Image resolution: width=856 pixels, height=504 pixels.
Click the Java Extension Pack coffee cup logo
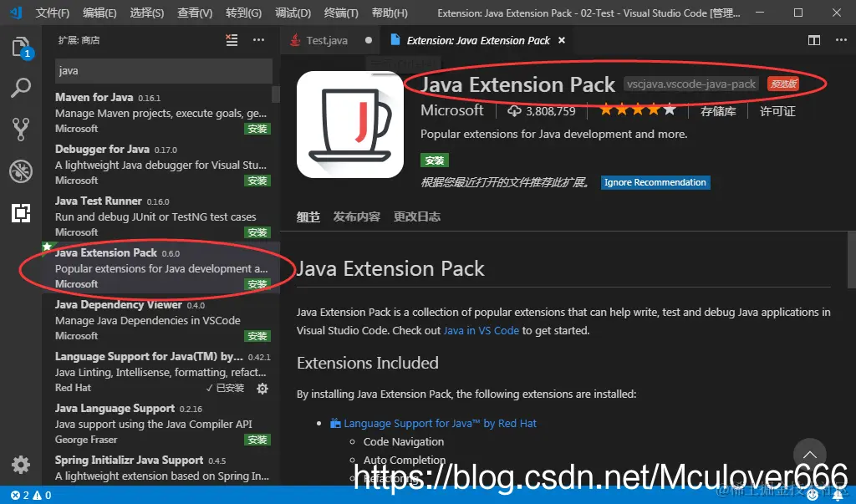point(350,125)
